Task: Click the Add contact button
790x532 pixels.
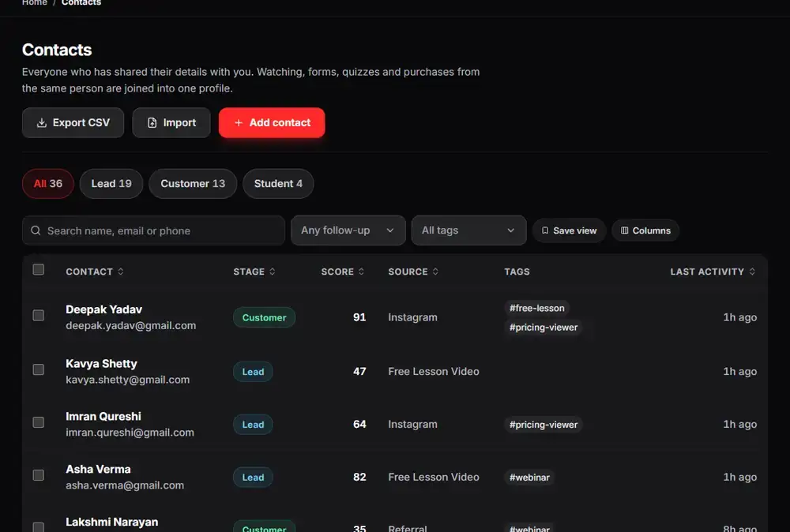Action: [x=272, y=123]
